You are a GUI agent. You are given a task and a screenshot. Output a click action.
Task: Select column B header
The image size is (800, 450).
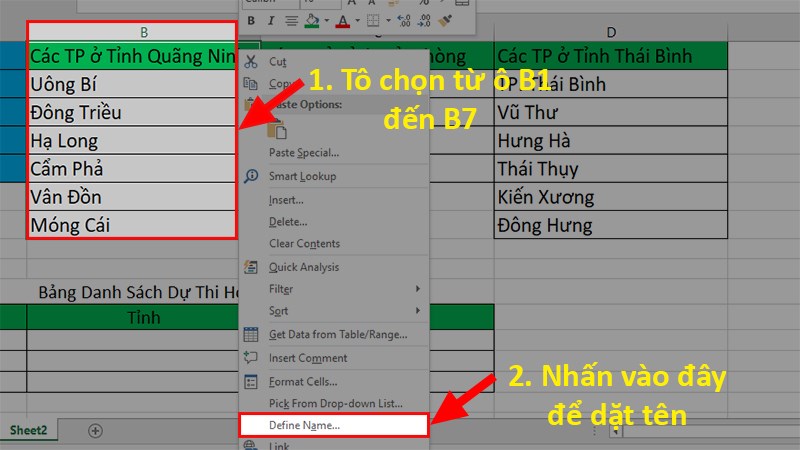coord(144,33)
